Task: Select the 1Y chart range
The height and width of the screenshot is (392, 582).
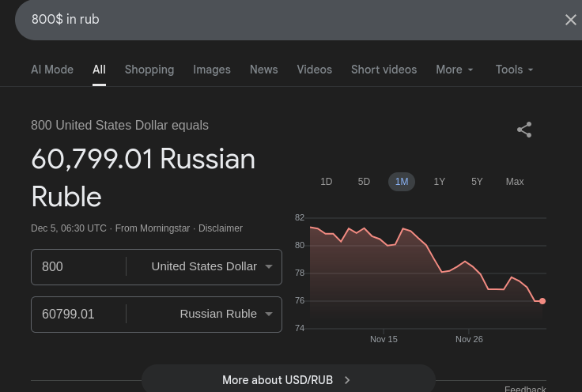Action: click(x=439, y=182)
